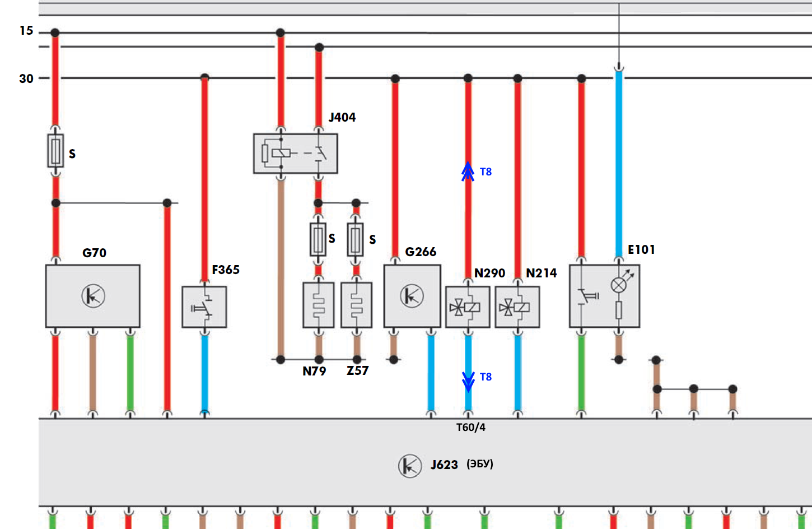Select the blue wire above E101
This screenshot has height=529, width=812.
tap(619, 164)
